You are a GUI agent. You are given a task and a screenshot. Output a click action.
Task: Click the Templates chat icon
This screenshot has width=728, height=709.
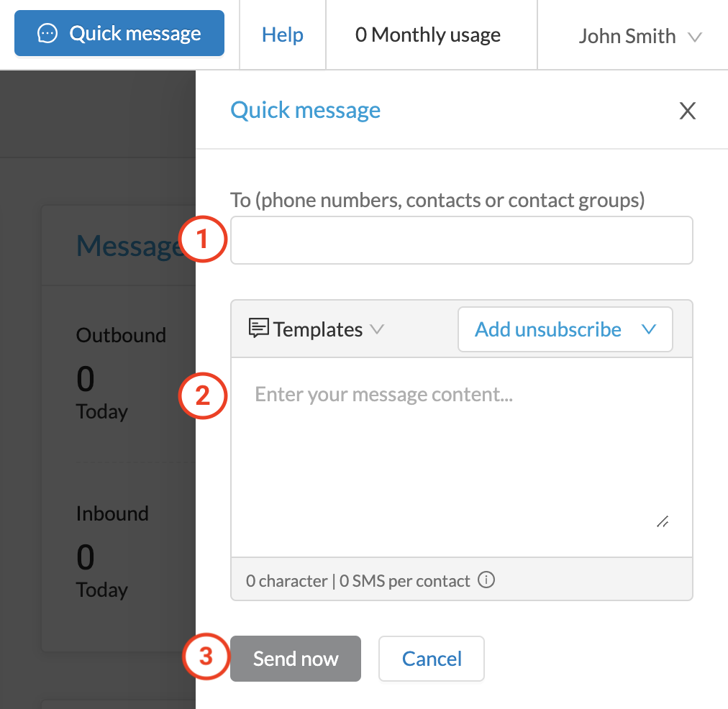pos(258,328)
